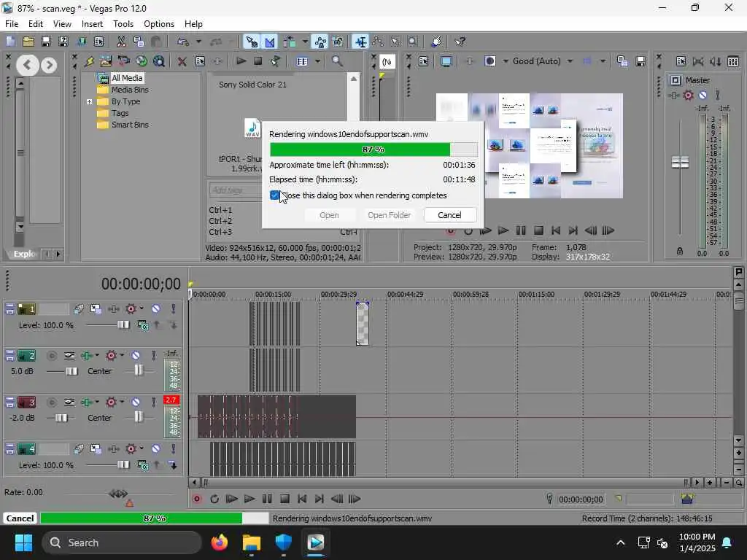747x560 pixels.
Task: Open the Options menu
Action: (x=158, y=24)
